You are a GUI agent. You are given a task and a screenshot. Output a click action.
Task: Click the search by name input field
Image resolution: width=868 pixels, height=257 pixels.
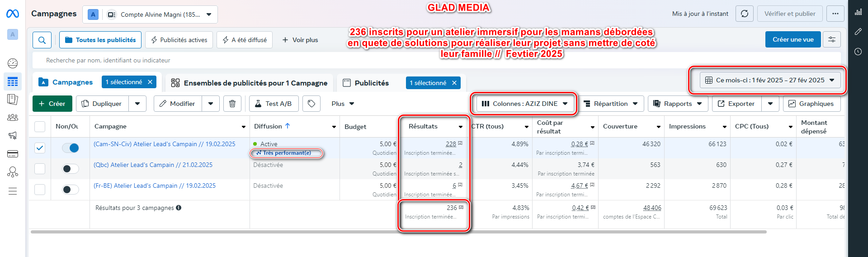[436, 60]
